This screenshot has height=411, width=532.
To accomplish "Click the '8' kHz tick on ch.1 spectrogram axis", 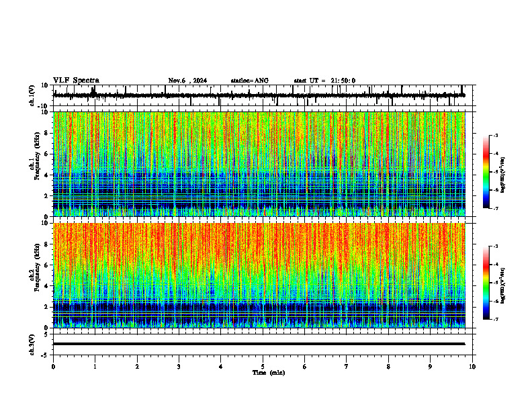I will [x=46, y=133].
